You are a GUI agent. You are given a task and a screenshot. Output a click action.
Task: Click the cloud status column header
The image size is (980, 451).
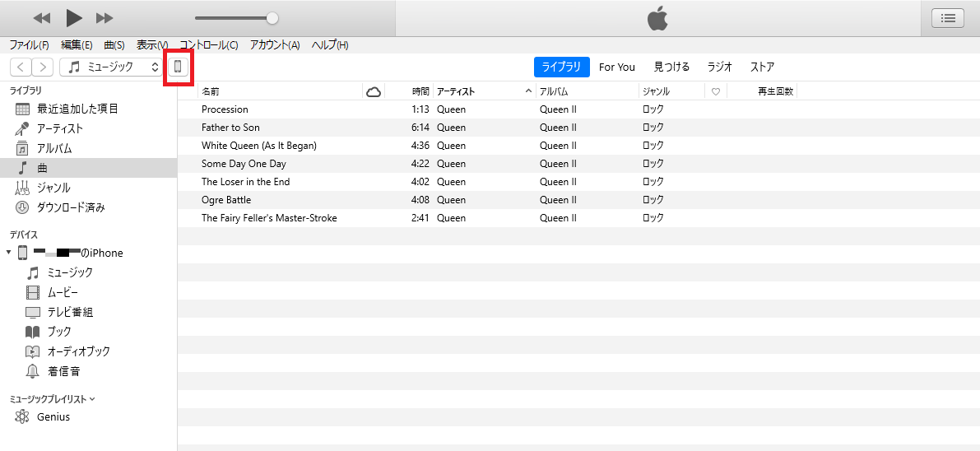point(373,92)
